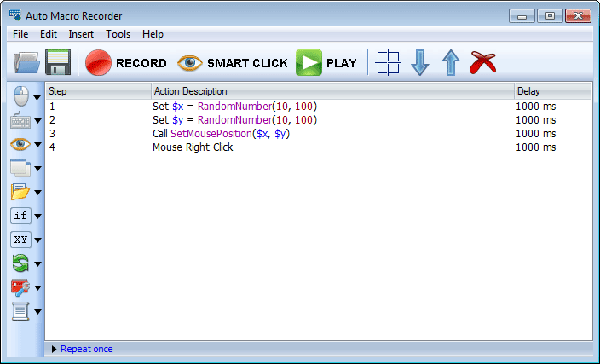Click step number 4 in the Step column

[52, 147]
